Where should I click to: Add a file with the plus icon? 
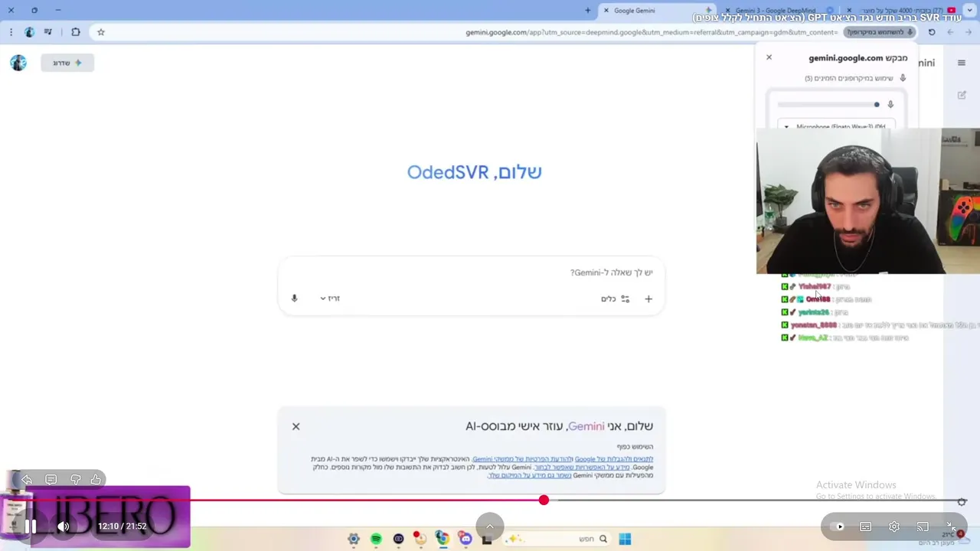click(x=648, y=299)
